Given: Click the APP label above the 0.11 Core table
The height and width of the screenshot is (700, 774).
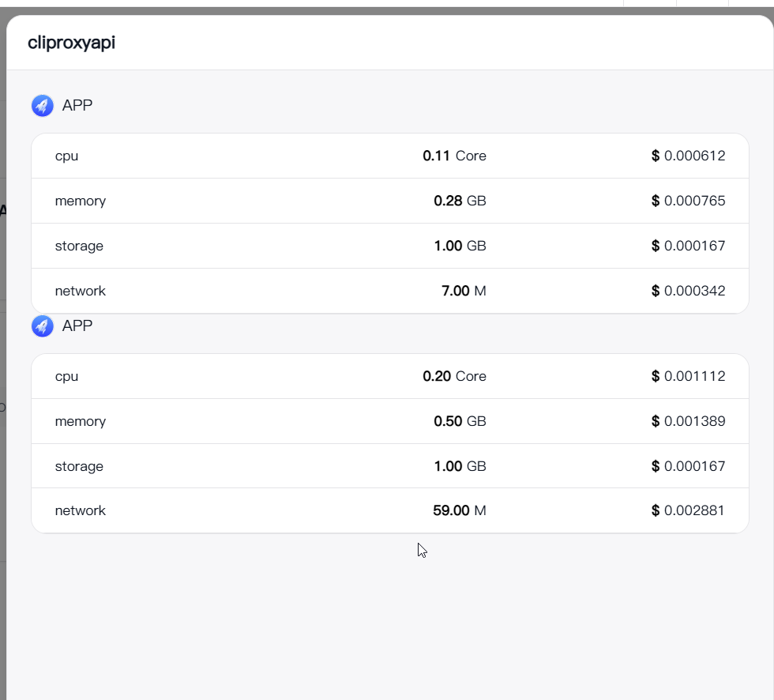Looking at the screenshot, I should [77, 105].
